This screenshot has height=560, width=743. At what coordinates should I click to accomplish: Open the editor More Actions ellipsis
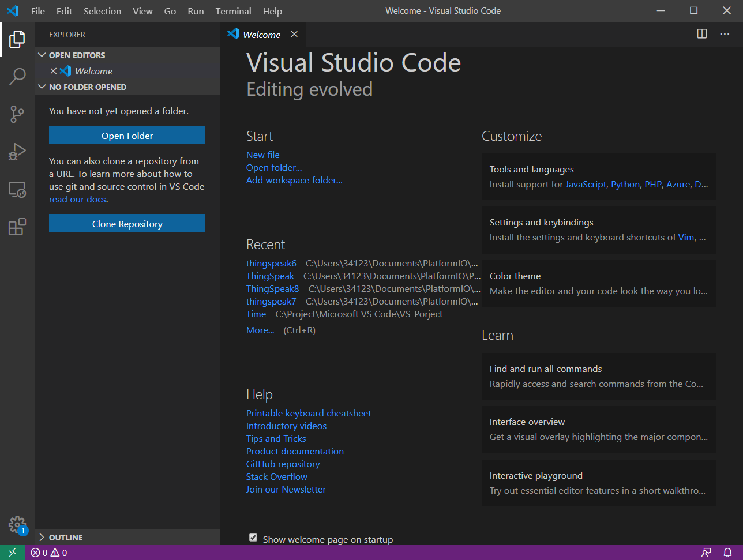click(x=725, y=34)
